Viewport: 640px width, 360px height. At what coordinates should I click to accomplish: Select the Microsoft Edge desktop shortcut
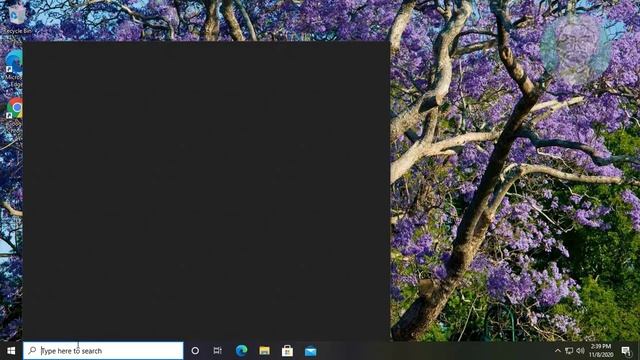pyautogui.click(x=14, y=68)
